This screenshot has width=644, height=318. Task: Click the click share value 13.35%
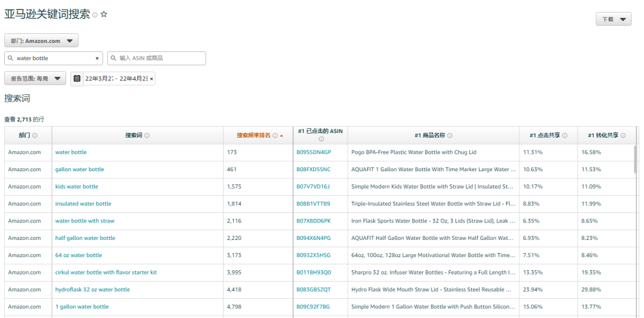pyautogui.click(x=531, y=273)
